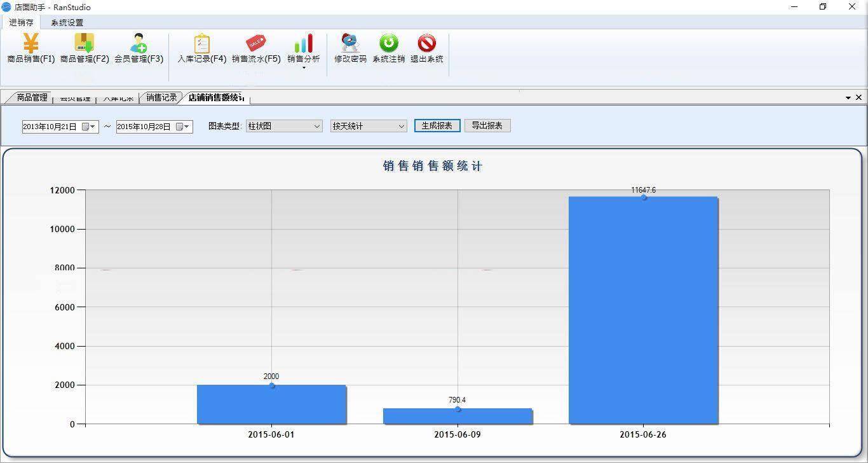Image resolution: width=868 pixels, height=463 pixels.
Task: Click 修改密码 change password icon
Action: pos(350,48)
